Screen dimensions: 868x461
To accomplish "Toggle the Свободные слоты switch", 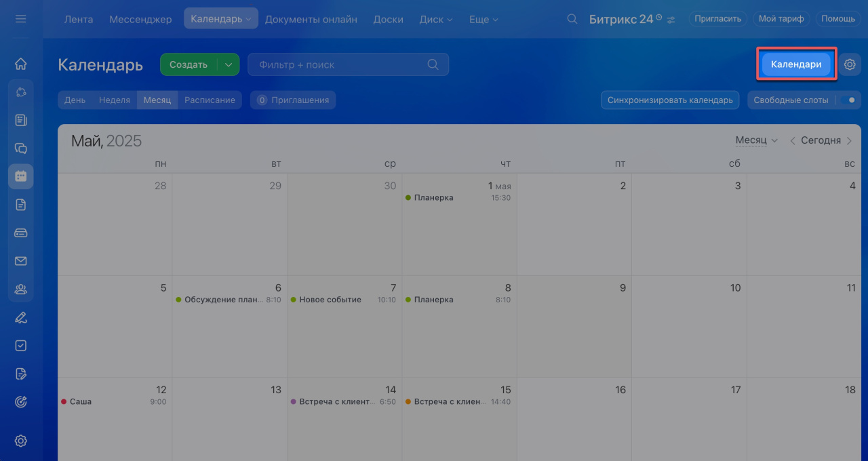I will tap(848, 100).
